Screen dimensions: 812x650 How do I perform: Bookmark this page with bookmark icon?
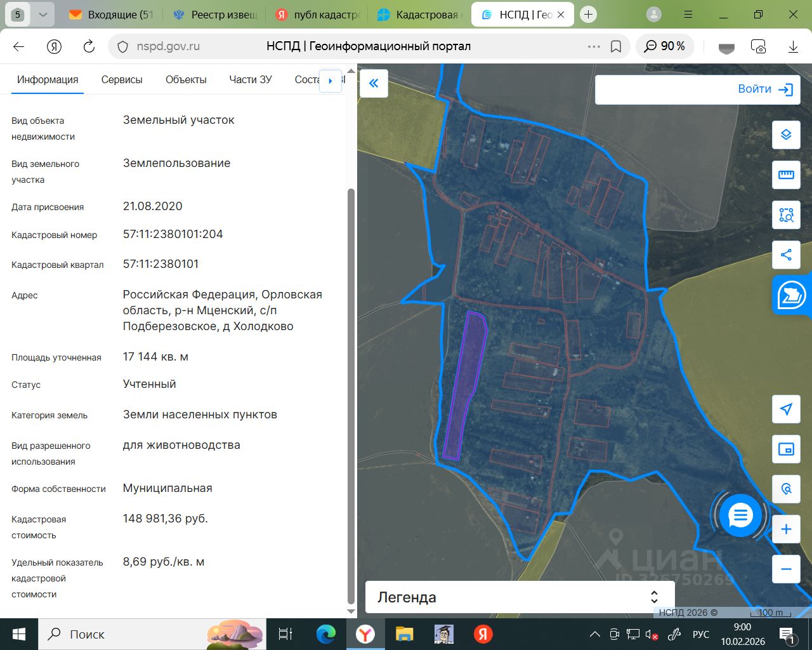[x=615, y=46]
